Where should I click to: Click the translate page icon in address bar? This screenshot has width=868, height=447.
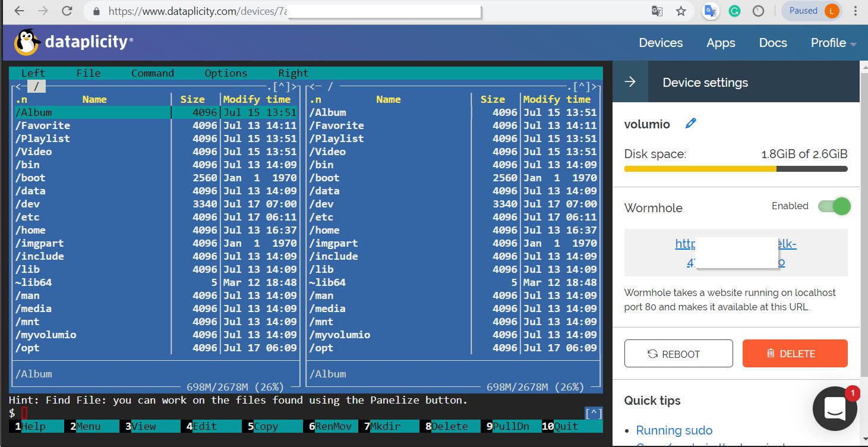coord(656,11)
